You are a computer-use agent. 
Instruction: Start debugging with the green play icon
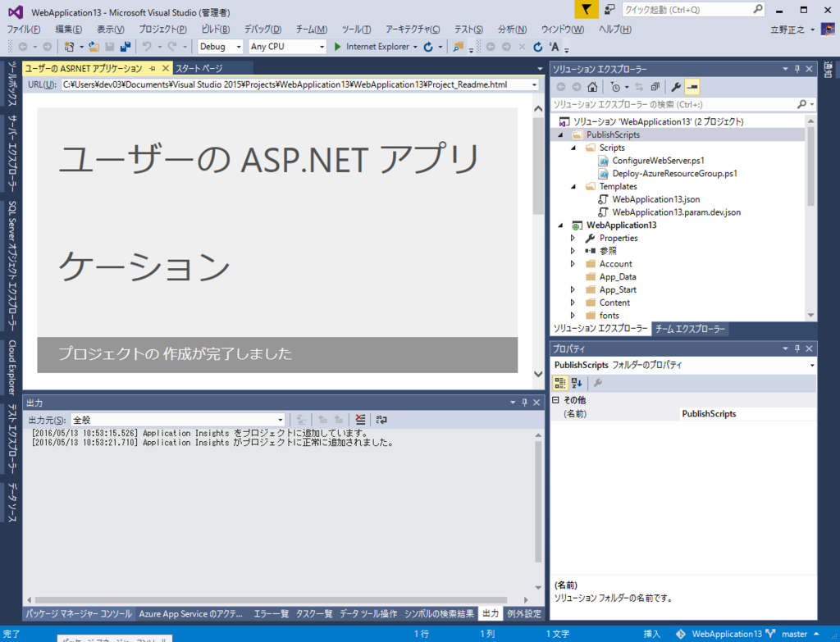click(x=337, y=47)
